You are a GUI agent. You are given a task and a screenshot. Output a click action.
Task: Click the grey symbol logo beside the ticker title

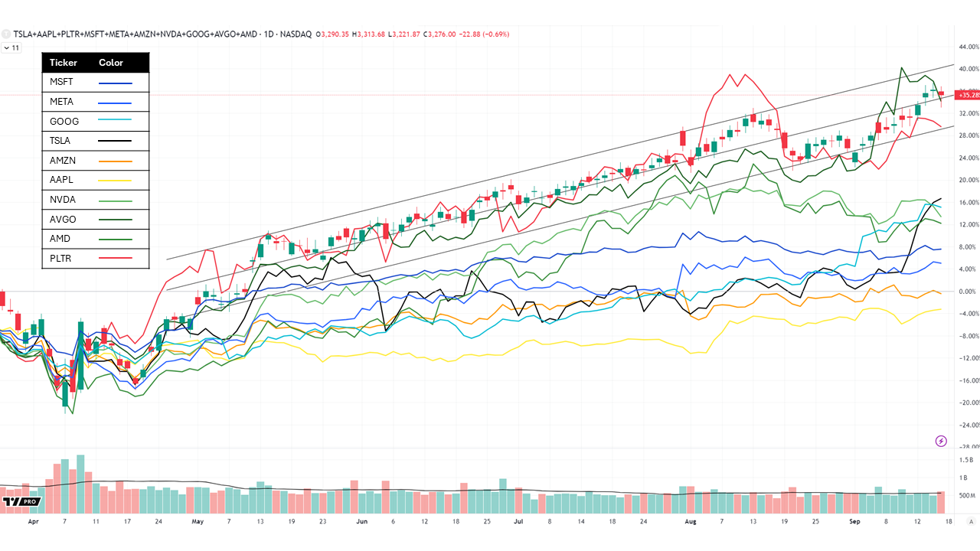coord(6,34)
